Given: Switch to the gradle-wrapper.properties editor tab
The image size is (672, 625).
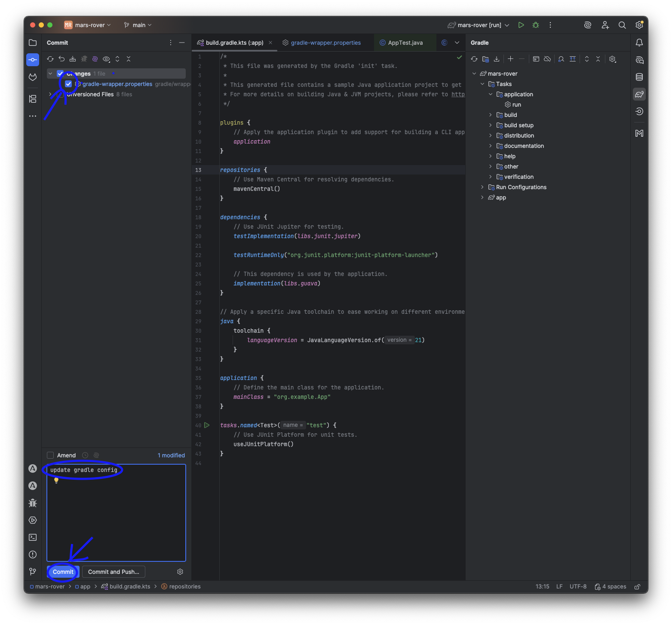Looking at the screenshot, I should tap(325, 43).
